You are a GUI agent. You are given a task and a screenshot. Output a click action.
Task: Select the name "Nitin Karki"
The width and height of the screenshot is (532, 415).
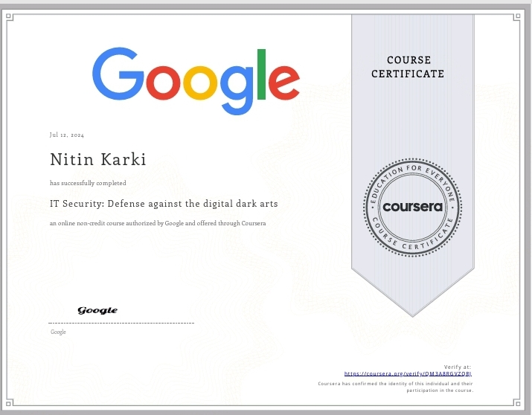pyautogui.click(x=98, y=159)
